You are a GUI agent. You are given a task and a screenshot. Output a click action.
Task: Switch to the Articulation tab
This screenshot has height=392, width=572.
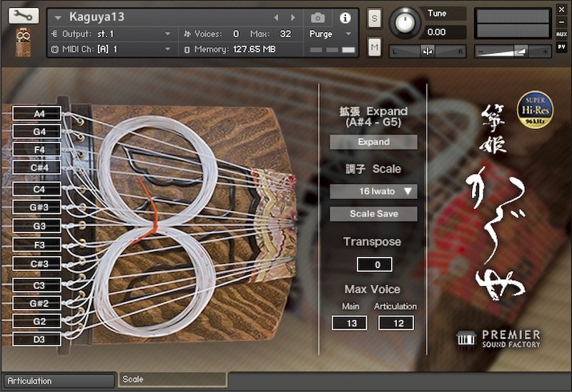(x=59, y=381)
